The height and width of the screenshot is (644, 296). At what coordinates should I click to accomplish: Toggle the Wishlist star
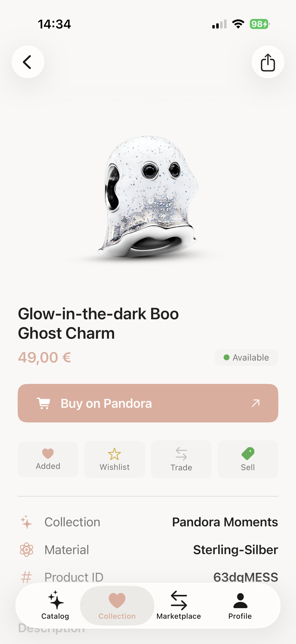[114, 459]
